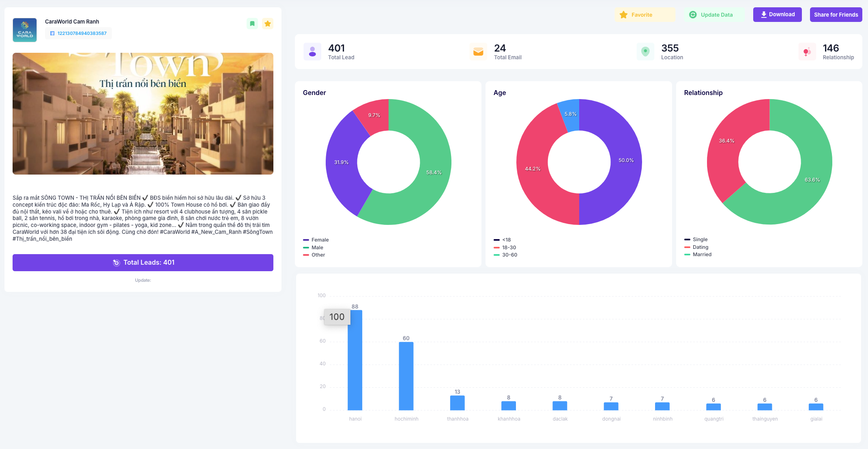Click Share for Friends button
868x449 pixels.
tap(836, 15)
